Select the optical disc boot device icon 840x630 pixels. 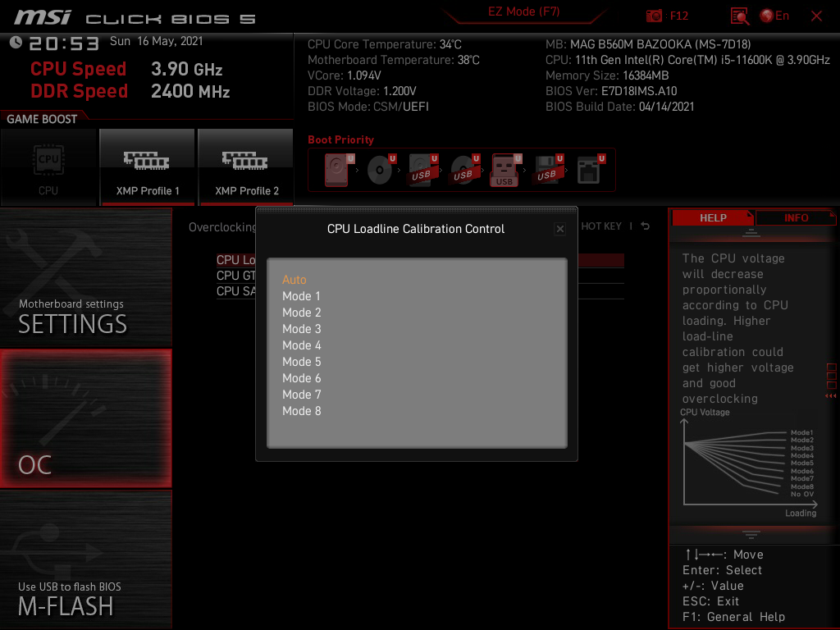point(381,170)
